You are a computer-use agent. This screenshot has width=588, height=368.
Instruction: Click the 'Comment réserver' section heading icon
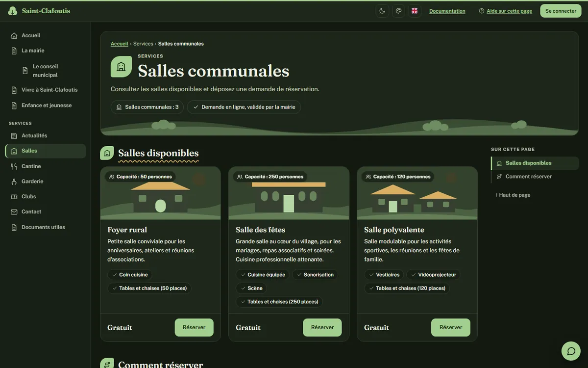[x=107, y=364]
